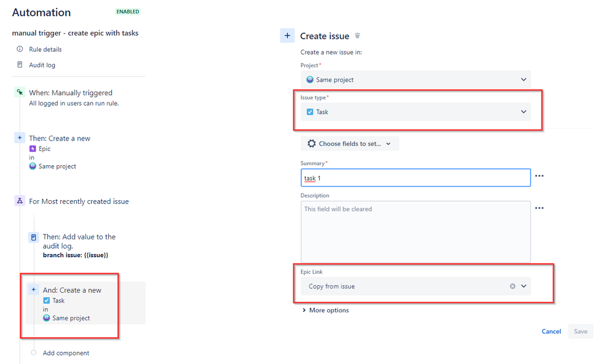Clear the Epic Link Copy from issue value
The width and height of the screenshot is (614, 364).
click(x=512, y=286)
